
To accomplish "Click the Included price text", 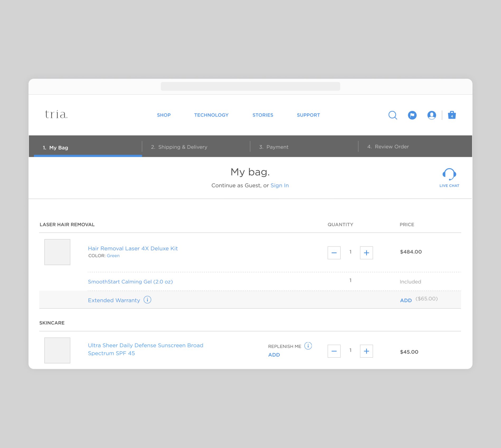I will pyautogui.click(x=410, y=282).
